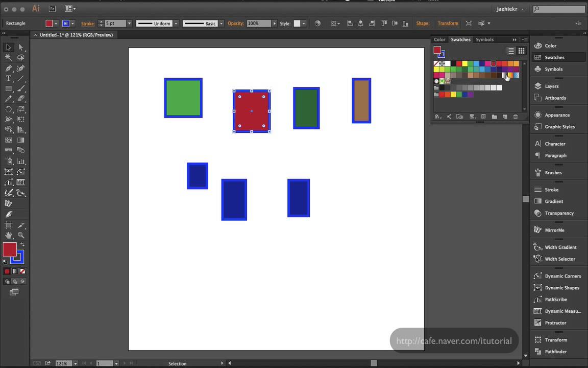This screenshot has height=368, width=588.
Task: Select the Hand tool
Action: [x=8, y=235]
